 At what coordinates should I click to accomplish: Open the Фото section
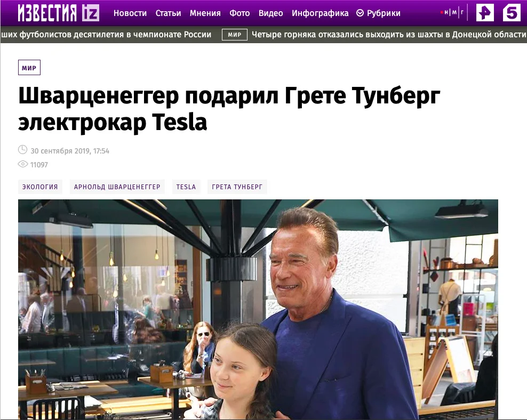click(239, 13)
